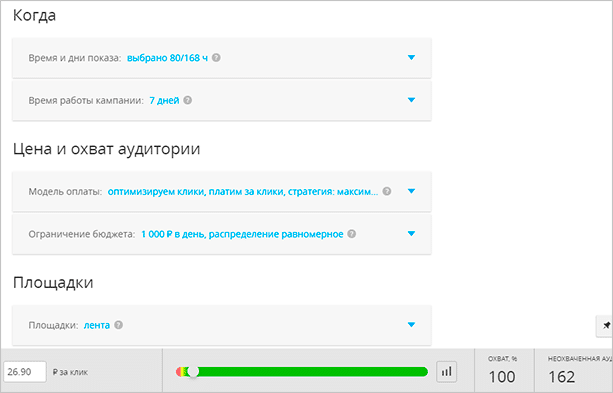Click the Время и дни показа label
Viewport: 613px width, 393px height.
[75, 58]
